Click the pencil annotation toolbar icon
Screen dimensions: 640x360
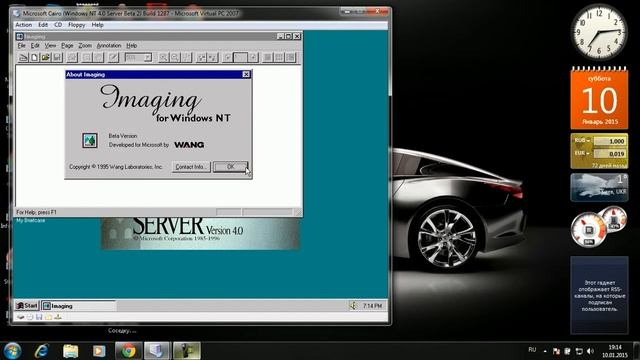point(113,58)
